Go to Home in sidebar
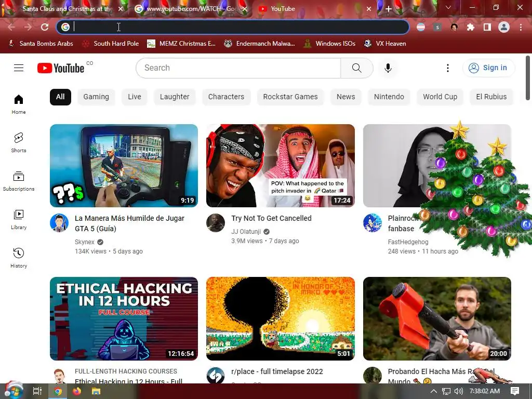Image resolution: width=532 pixels, height=399 pixels. [x=19, y=104]
